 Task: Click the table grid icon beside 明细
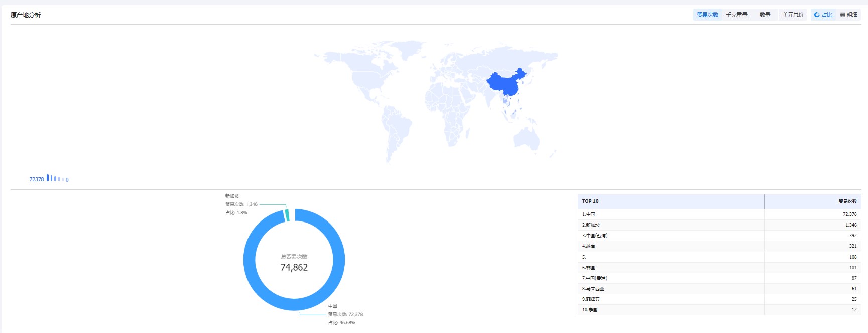[842, 15]
